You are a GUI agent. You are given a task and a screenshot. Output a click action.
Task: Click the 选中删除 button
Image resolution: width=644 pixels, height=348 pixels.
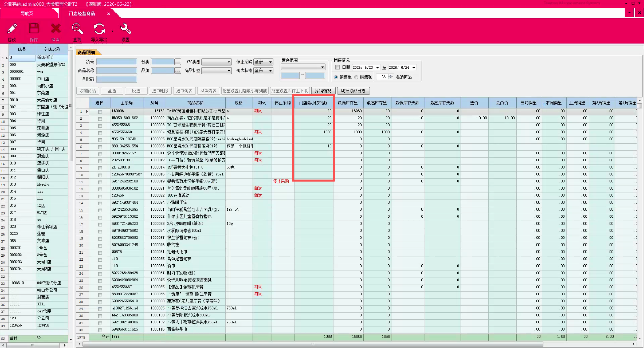[160, 91]
